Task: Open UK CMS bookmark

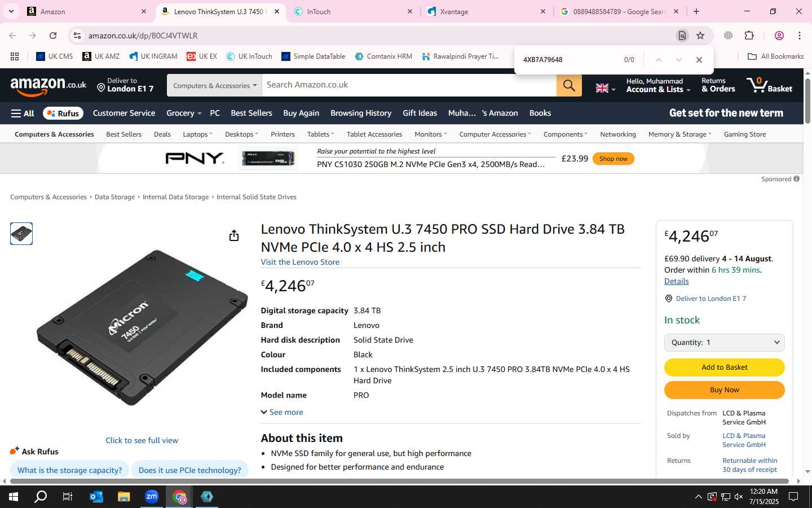Action: [55, 56]
